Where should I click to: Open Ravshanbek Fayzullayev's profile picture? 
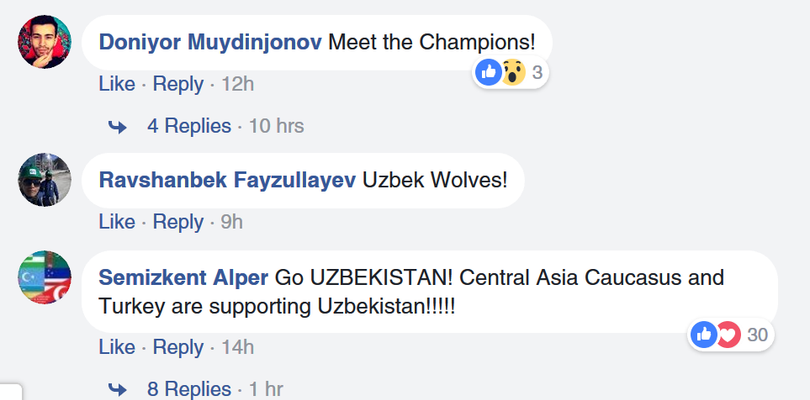pos(45,179)
